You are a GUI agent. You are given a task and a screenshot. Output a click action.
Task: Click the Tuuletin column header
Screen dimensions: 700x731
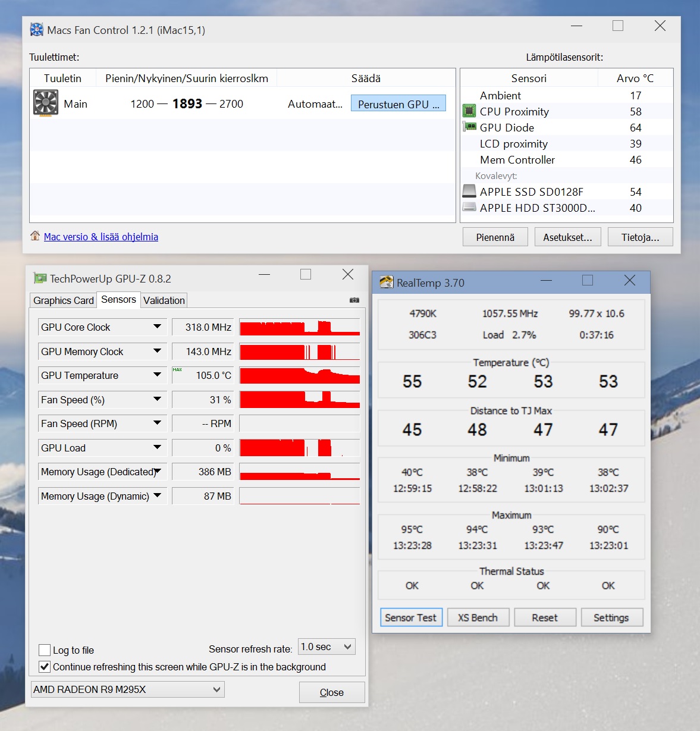tap(62, 78)
